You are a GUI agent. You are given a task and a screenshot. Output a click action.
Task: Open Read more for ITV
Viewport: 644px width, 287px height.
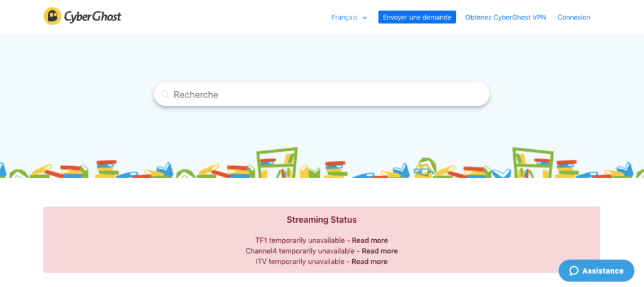pyautogui.click(x=369, y=261)
